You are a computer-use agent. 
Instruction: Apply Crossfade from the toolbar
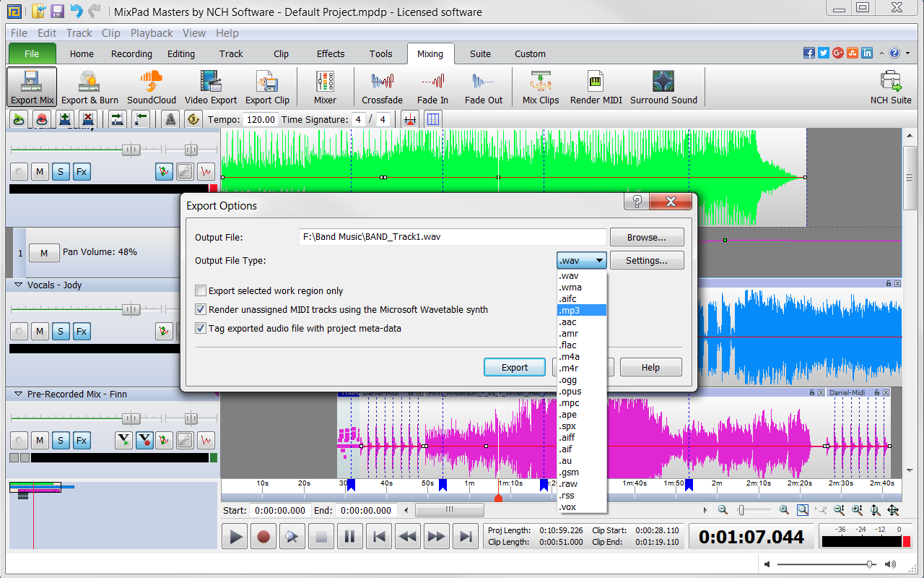coord(382,87)
